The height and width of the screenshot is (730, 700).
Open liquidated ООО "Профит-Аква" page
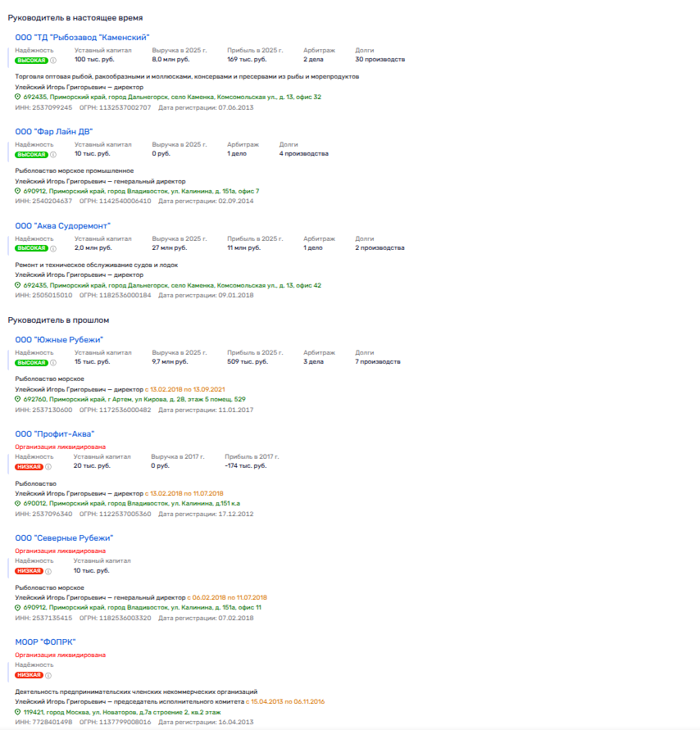(x=55, y=433)
